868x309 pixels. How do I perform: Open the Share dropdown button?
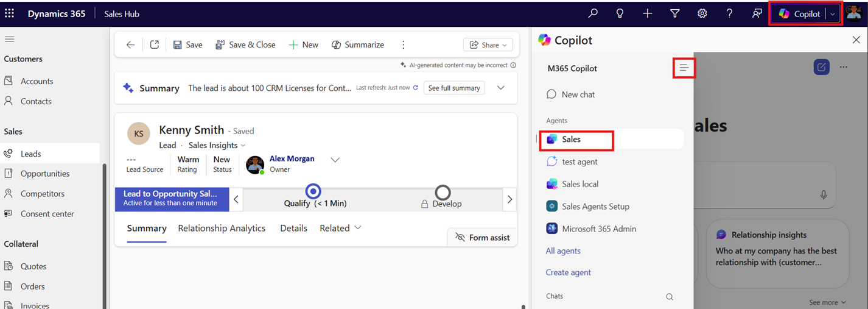488,44
